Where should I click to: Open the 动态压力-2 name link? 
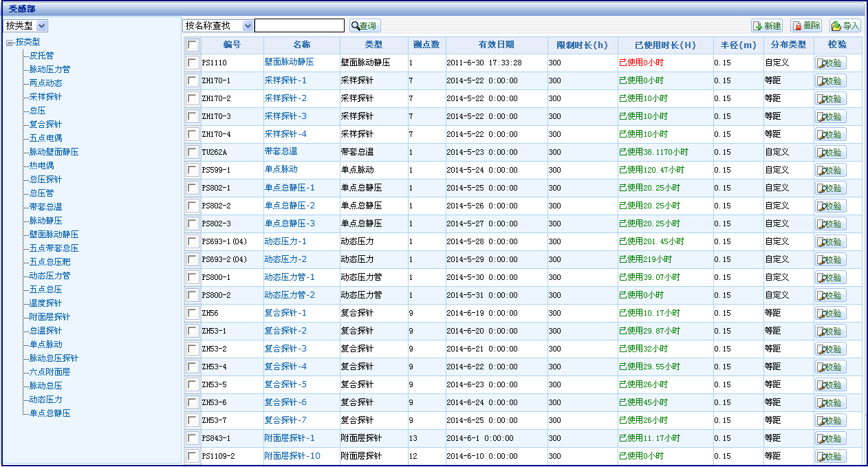tap(285, 259)
